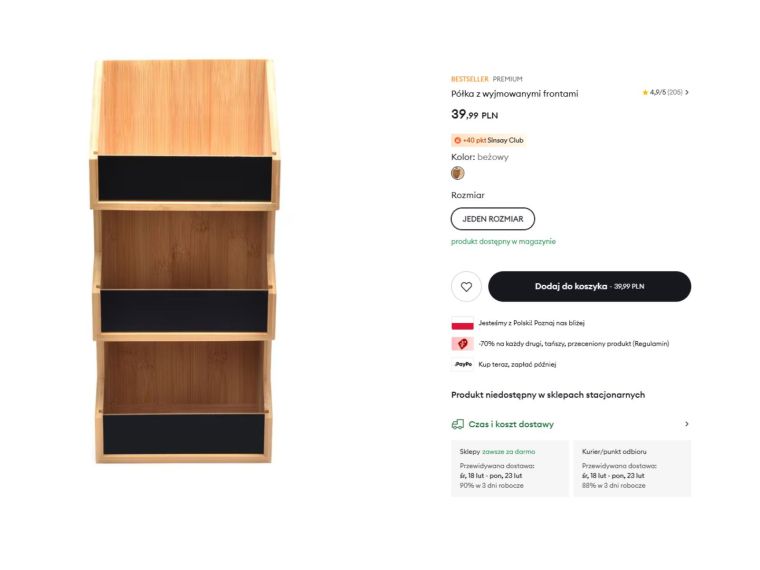Click the BESTSELLER label
This screenshot has width=760, height=570.
469,79
